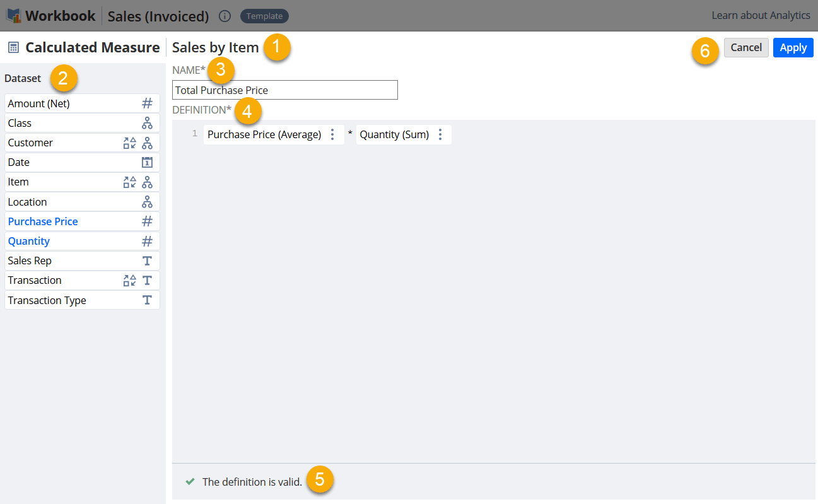Click the Calculated Measure calculator icon
Screen dimensions: 818x504
pos(13,47)
